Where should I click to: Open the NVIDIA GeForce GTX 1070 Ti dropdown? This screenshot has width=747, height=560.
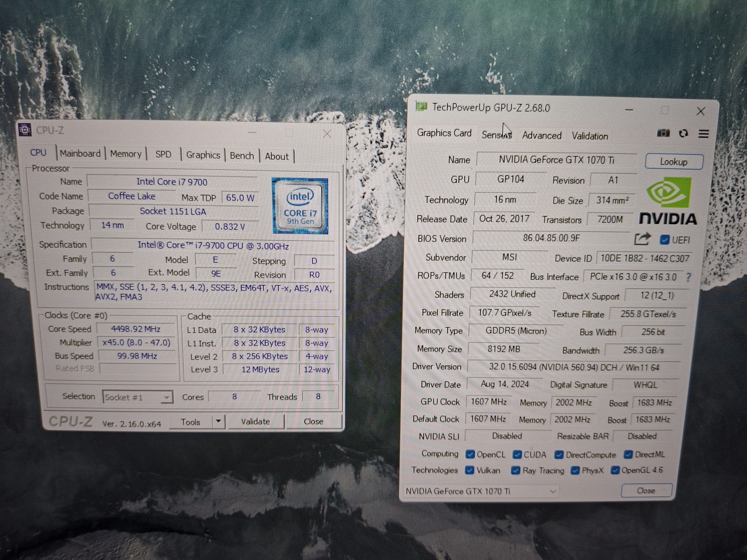482,491
